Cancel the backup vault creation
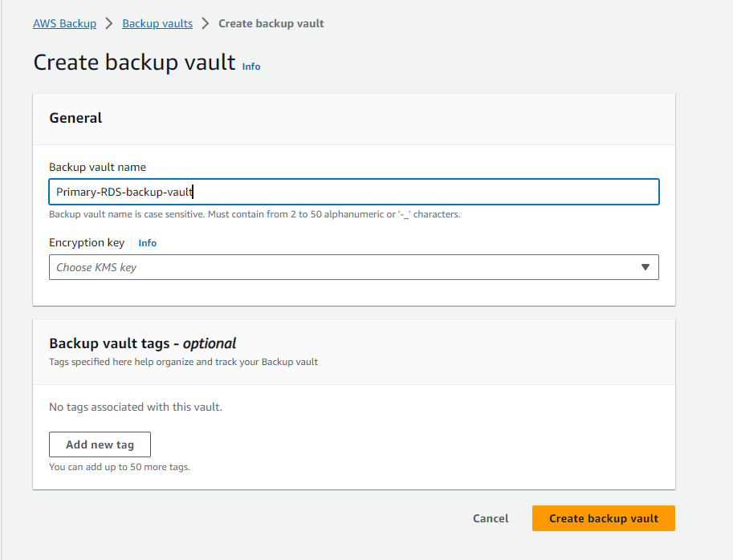 [x=491, y=518]
